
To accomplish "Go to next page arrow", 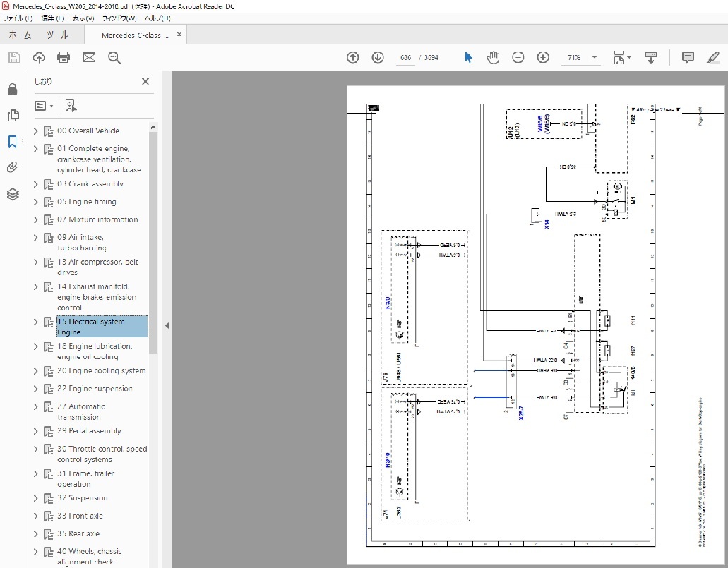I will click(x=378, y=58).
